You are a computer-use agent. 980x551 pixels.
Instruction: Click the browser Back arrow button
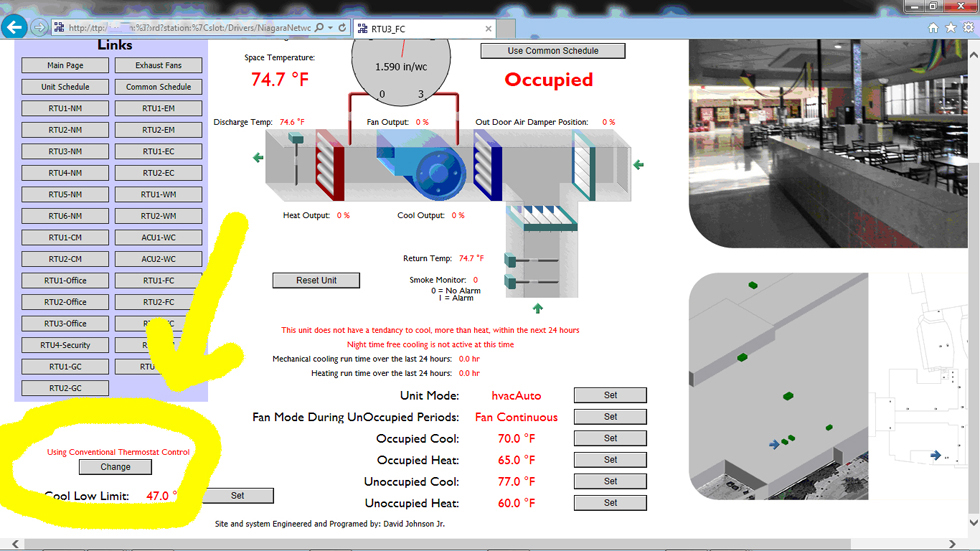click(15, 27)
